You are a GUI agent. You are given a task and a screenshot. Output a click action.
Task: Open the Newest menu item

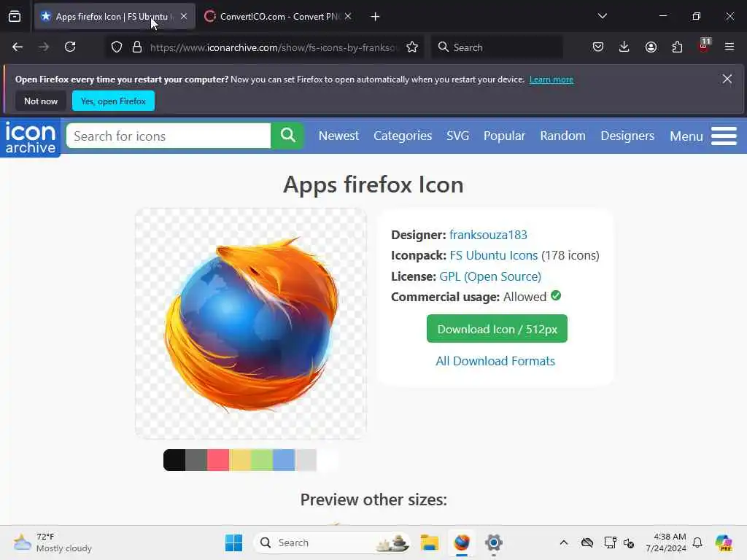pyautogui.click(x=338, y=136)
